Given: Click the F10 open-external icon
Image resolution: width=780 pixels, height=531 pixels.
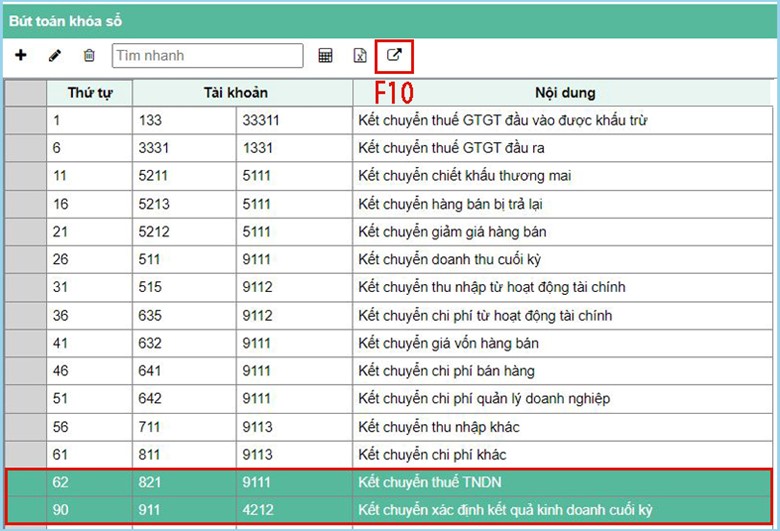Looking at the screenshot, I should 394,56.
